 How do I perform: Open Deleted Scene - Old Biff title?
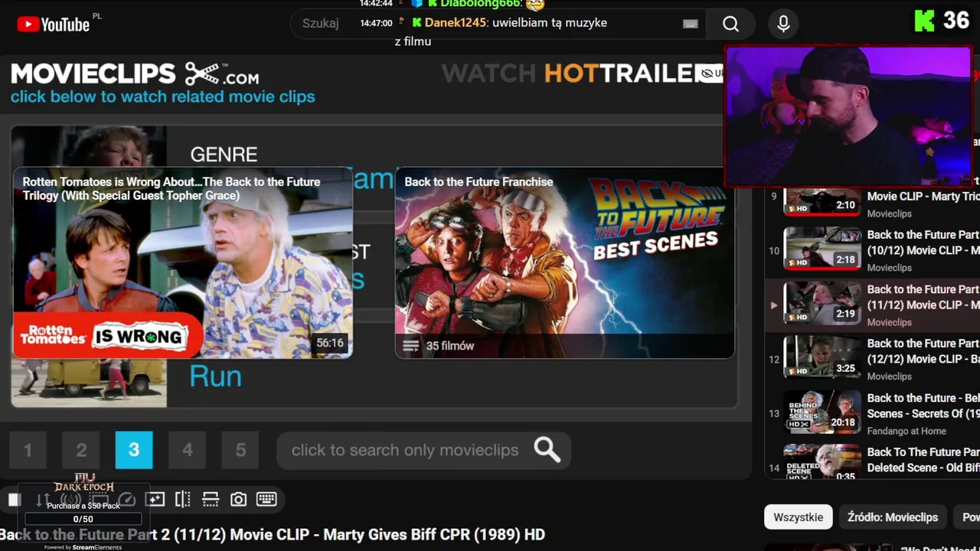tap(923, 460)
